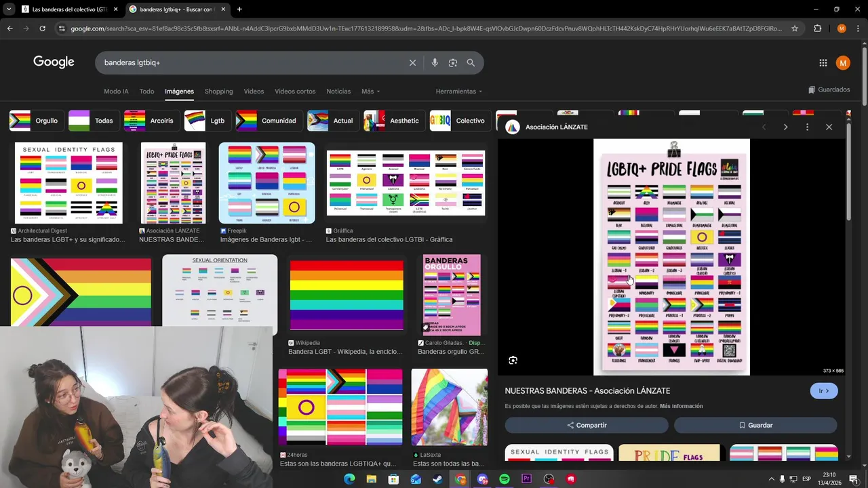Open the 24horas flags collage thumbnail
868x488 pixels.
(x=340, y=407)
